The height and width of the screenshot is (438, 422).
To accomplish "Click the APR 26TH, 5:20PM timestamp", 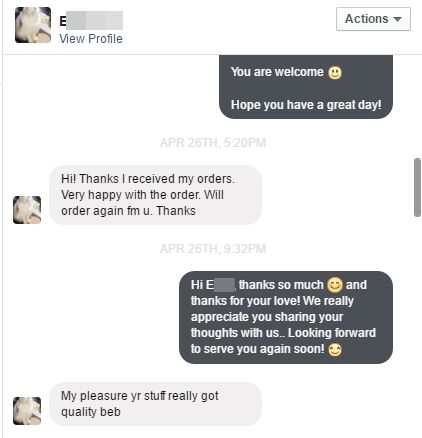I will click(213, 143).
